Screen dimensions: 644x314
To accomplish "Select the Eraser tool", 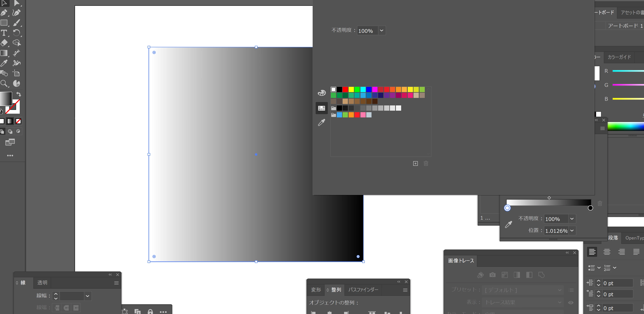I will [x=4, y=43].
